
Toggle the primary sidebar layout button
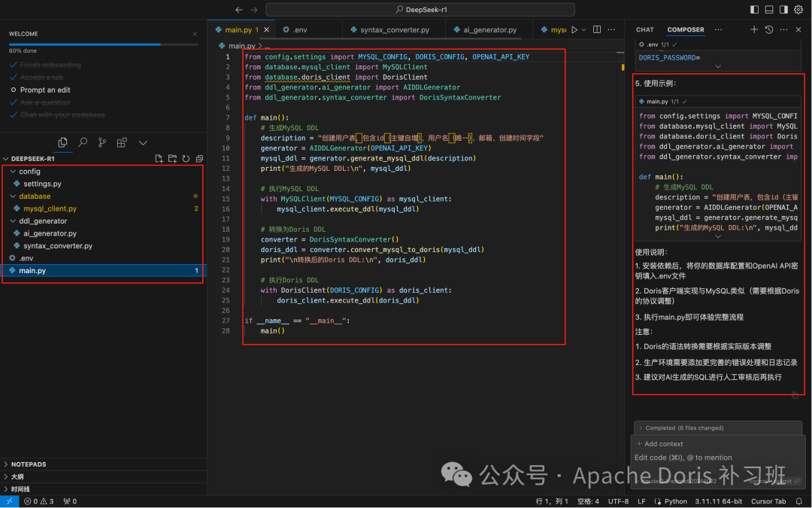pos(755,9)
